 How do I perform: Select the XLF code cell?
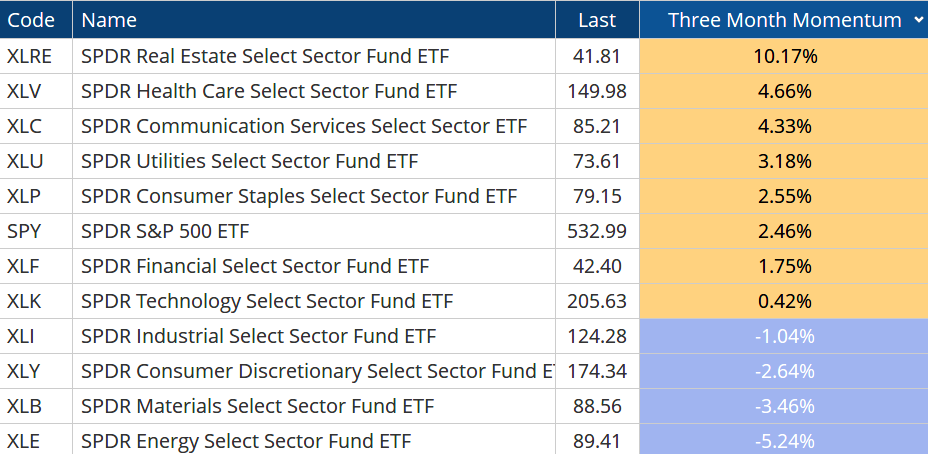[x=24, y=266]
